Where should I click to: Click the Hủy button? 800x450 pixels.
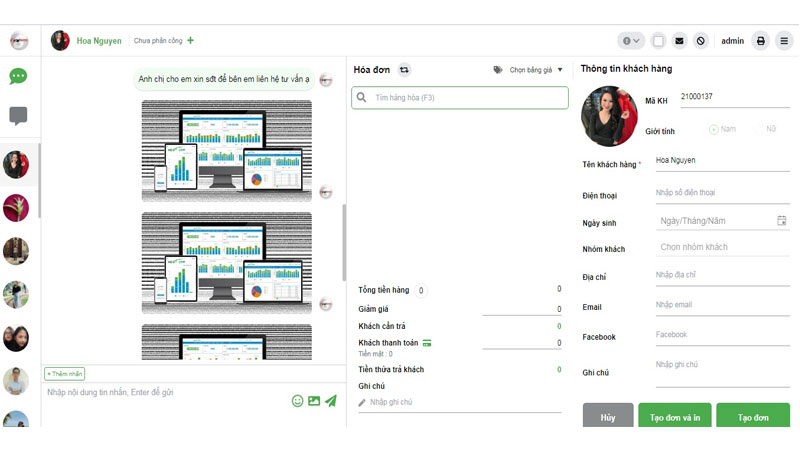click(608, 416)
